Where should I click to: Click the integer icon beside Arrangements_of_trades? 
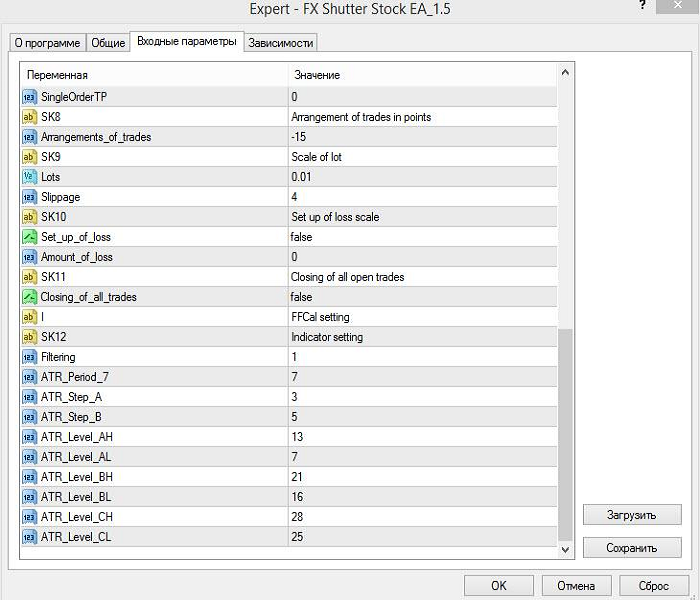(x=29, y=137)
